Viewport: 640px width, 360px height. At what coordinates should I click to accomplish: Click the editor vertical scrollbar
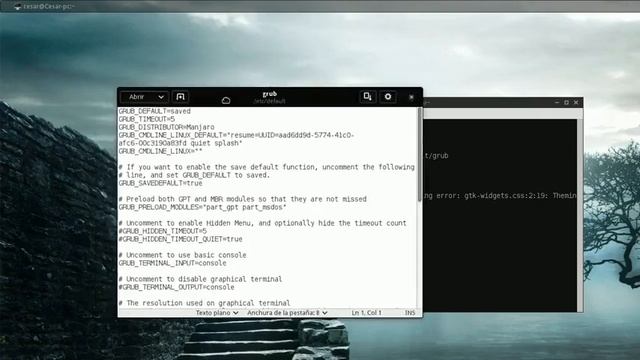[420, 154]
